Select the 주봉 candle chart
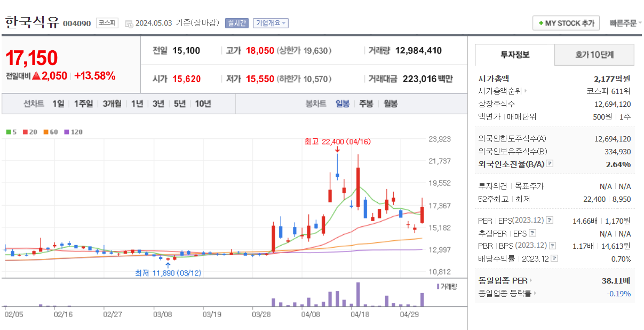Viewport: 644px width, 330px height. (x=366, y=104)
